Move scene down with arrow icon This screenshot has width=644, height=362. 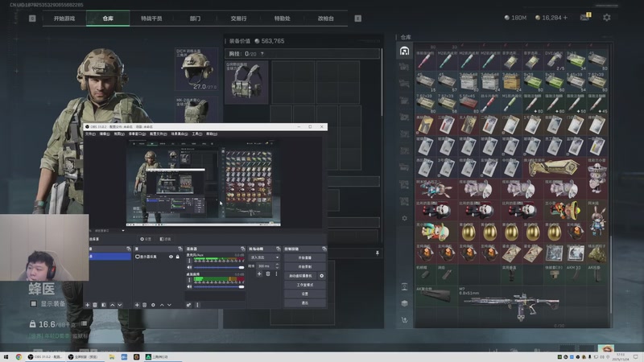[119, 305]
